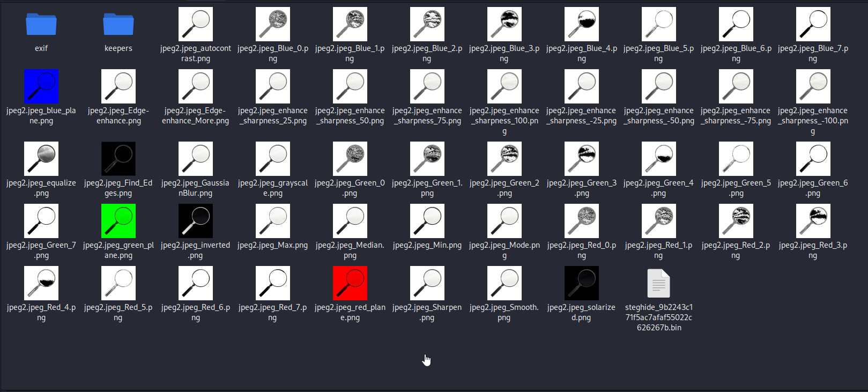Select jpeg2.jpeg_Green_7.png file
Viewport: 868px width, 392px height.
(41, 221)
